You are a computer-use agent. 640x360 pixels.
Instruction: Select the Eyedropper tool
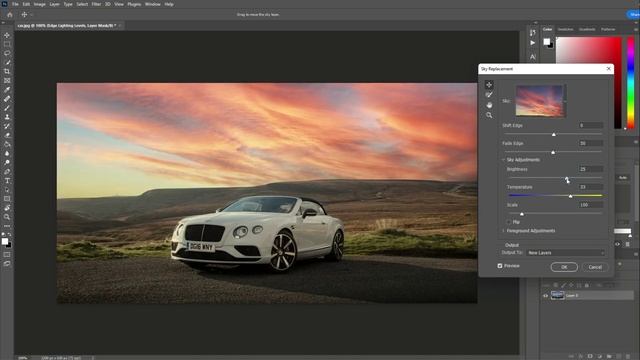7,89
